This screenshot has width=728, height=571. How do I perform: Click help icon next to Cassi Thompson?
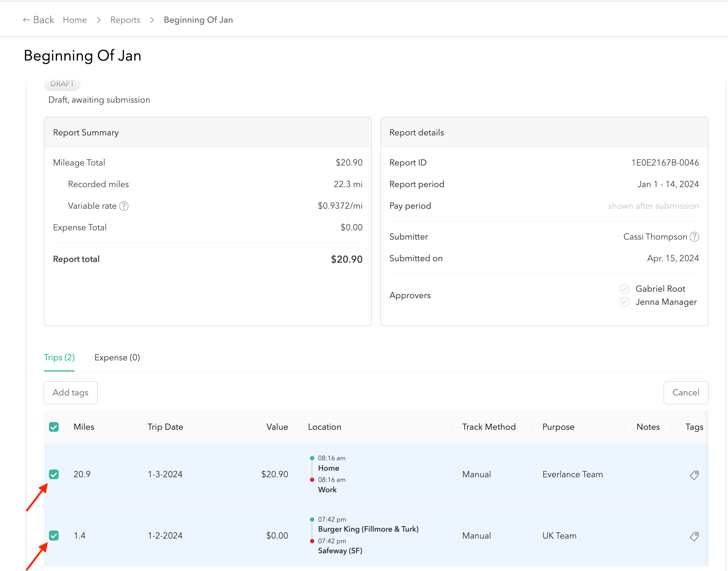click(x=694, y=237)
